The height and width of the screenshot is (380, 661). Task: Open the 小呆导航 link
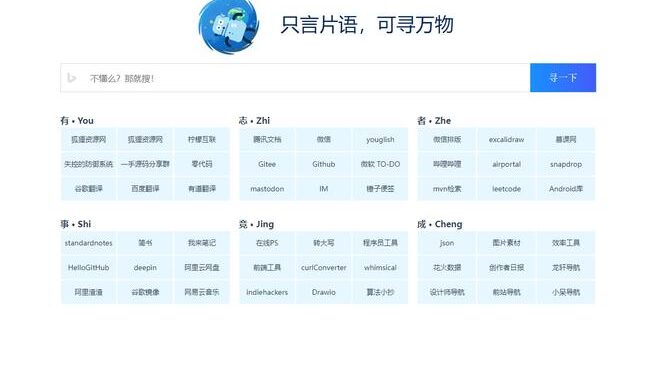coord(566,292)
